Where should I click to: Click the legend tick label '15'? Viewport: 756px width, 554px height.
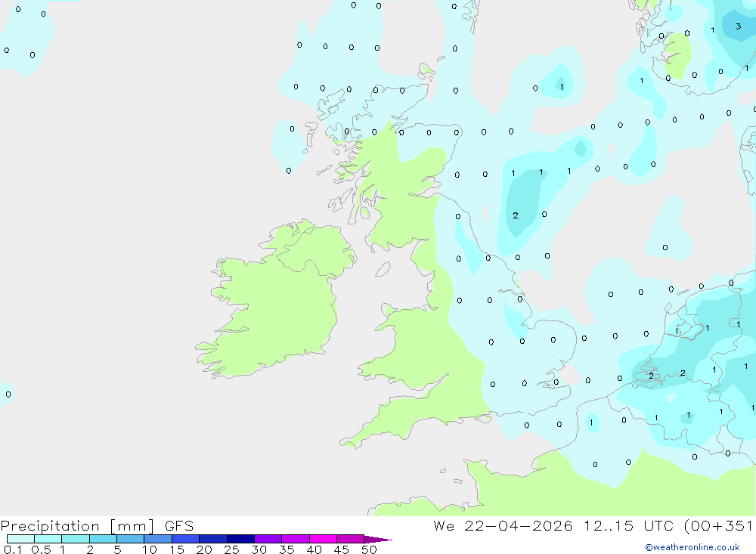(x=177, y=549)
